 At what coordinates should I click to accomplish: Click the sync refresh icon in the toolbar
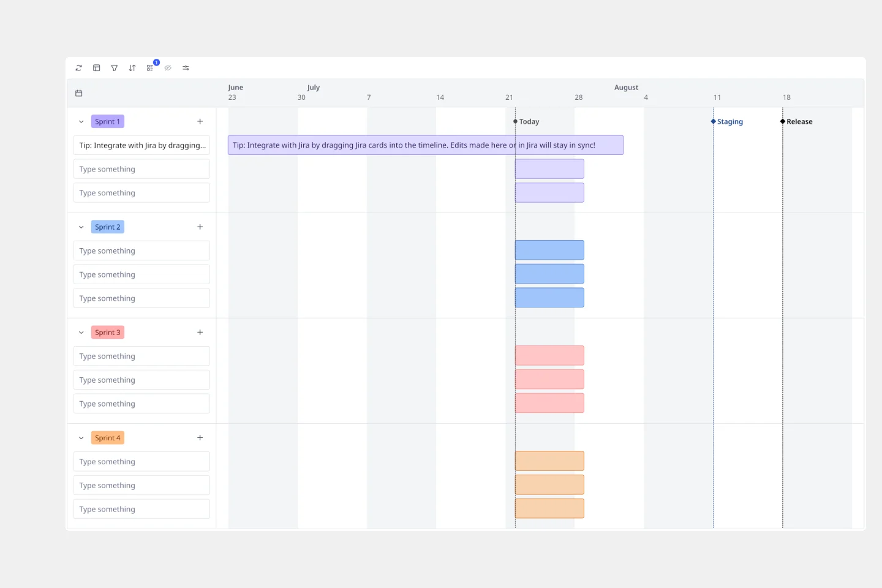point(78,68)
